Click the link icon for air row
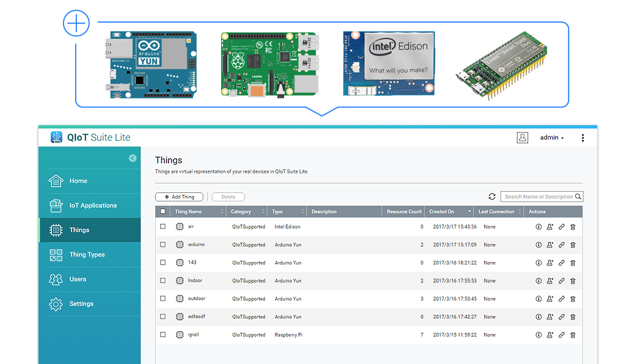The image size is (643, 364). [x=561, y=227]
